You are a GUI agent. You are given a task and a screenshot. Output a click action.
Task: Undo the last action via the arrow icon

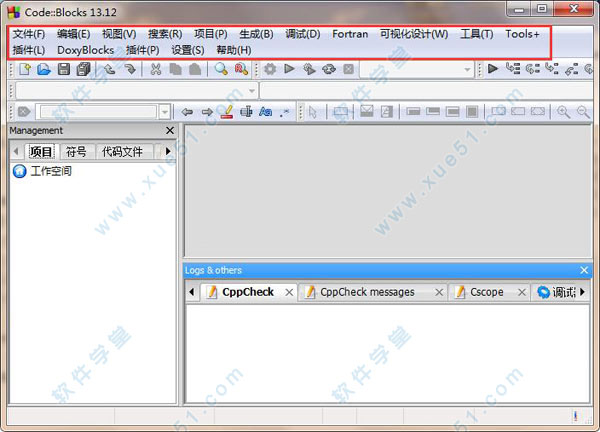110,69
